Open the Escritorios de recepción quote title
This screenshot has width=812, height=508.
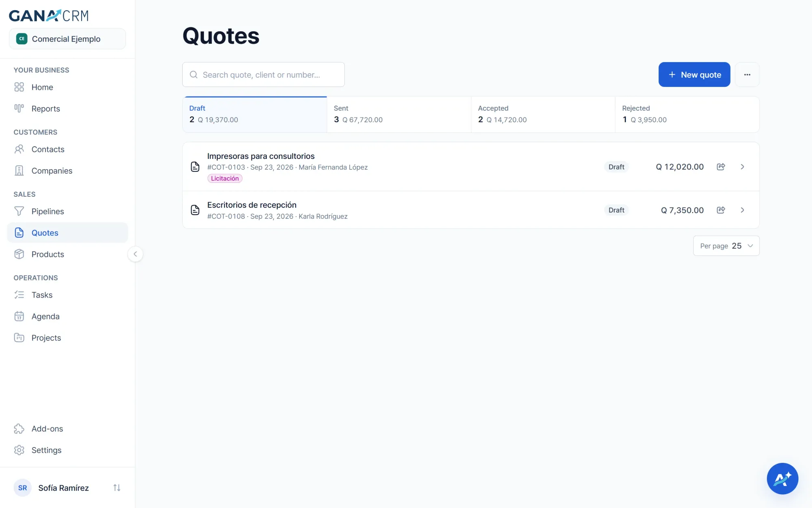tap(252, 205)
